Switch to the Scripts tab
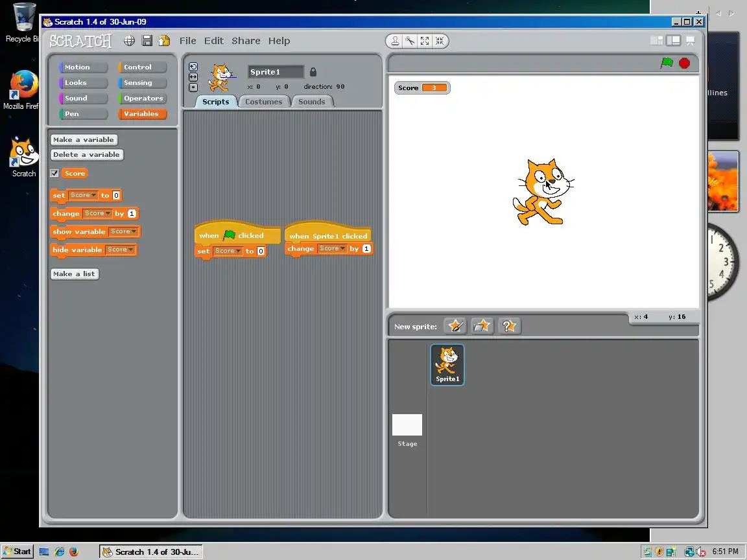The height and width of the screenshot is (560, 747). pyautogui.click(x=216, y=101)
